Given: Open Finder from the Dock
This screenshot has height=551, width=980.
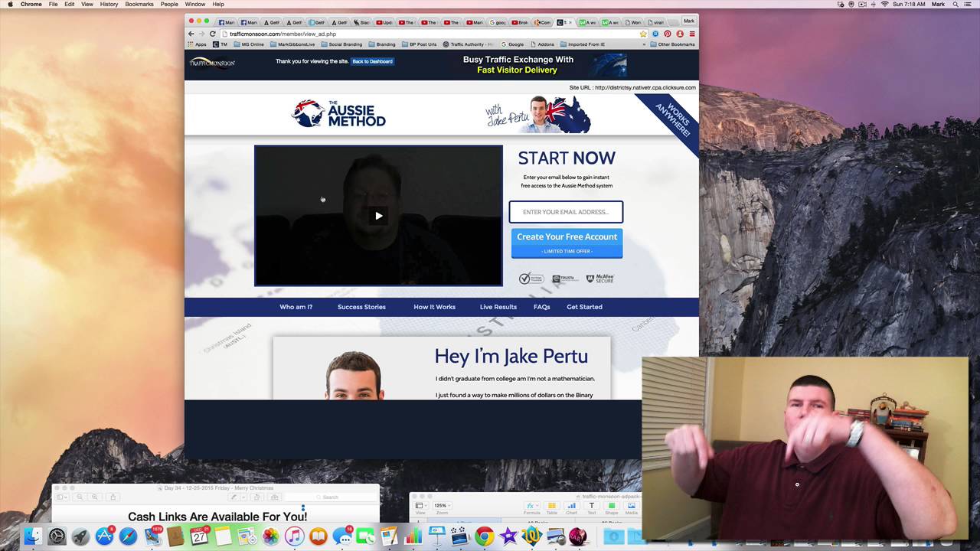Looking at the screenshot, I should [x=32, y=536].
